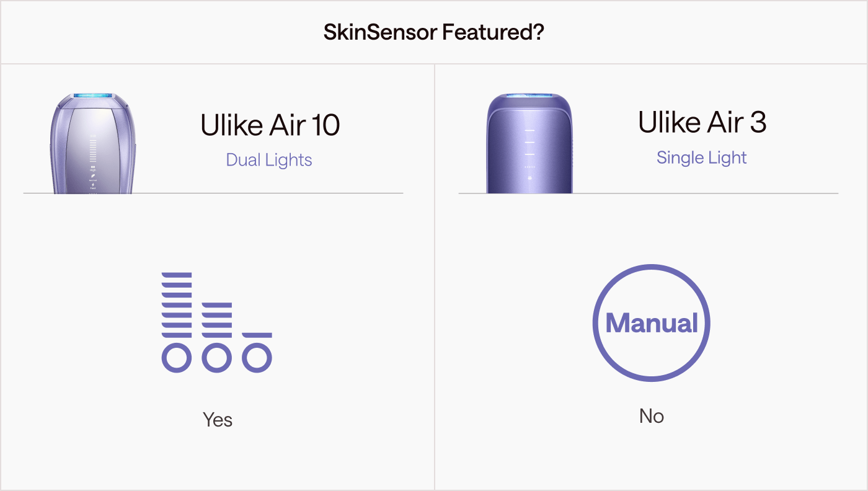
Task: Click the Yes label under the Air 10
Action: (x=218, y=420)
